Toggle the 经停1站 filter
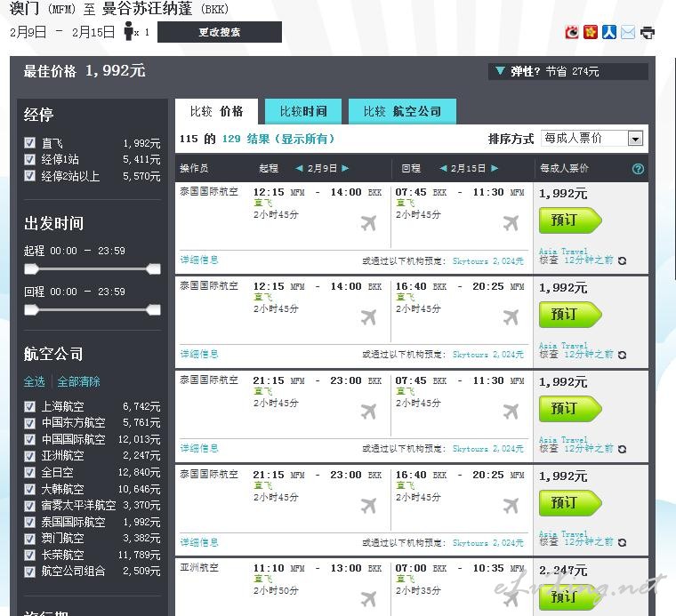Image resolution: width=676 pixels, height=616 pixels. coord(29,159)
